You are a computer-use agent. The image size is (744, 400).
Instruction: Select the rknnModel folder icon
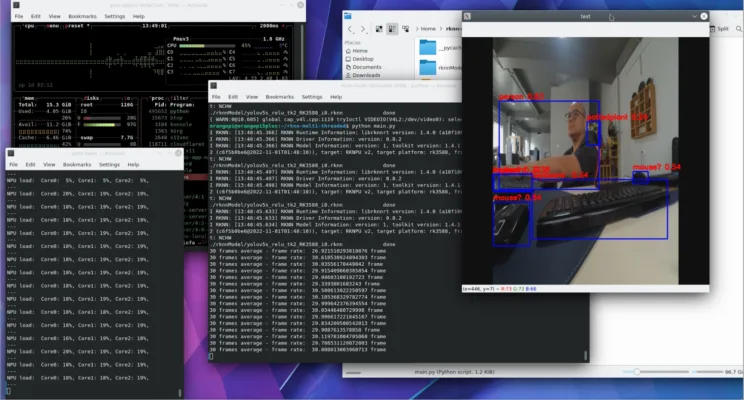(428, 67)
